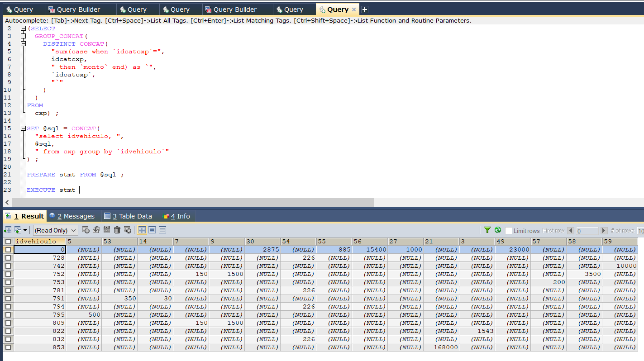Select the cell with value 168000
The height and width of the screenshot is (361, 644).
click(x=441, y=347)
